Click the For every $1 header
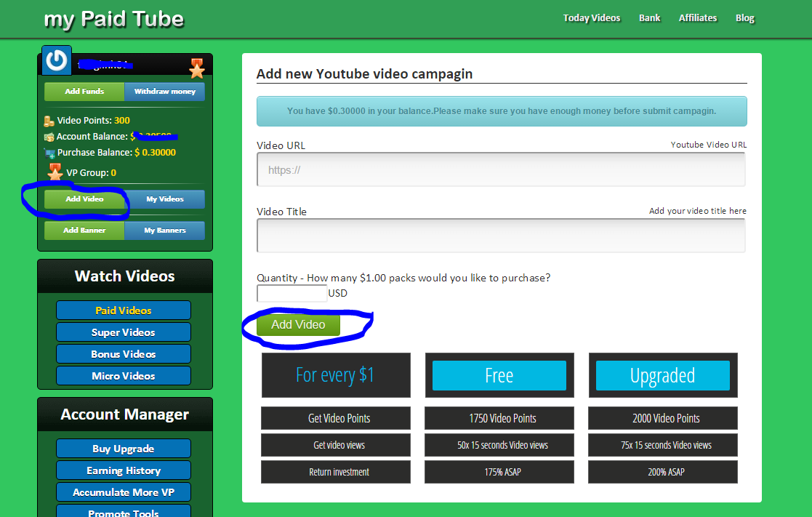The height and width of the screenshot is (517, 812). coord(336,376)
